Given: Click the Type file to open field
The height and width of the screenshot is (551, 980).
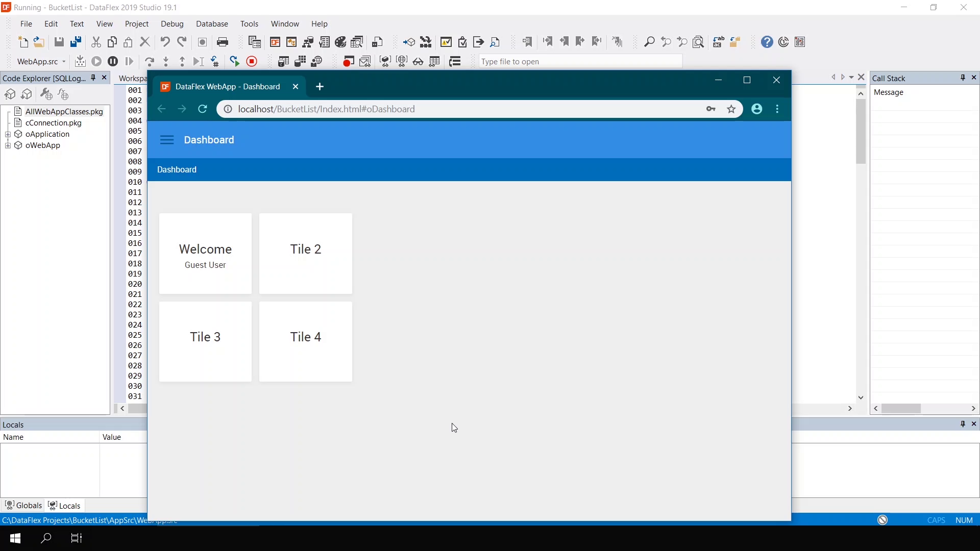Looking at the screenshot, I should tap(580, 62).
